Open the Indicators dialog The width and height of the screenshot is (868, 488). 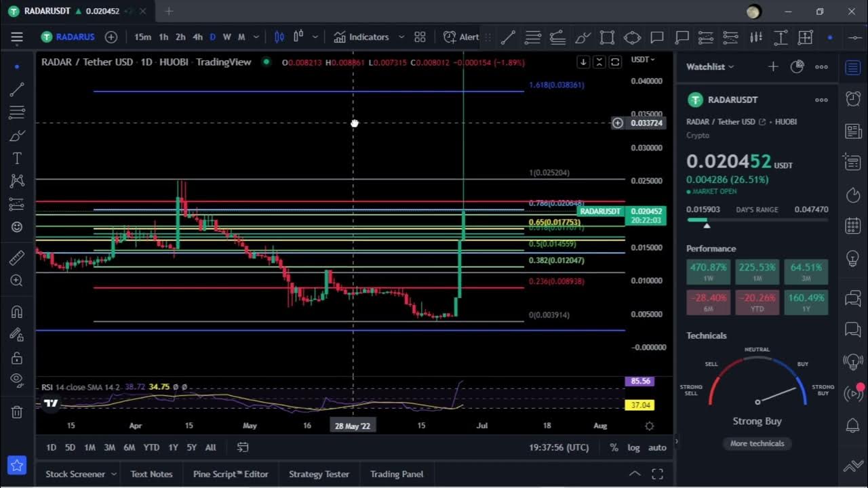click(361, 37)
